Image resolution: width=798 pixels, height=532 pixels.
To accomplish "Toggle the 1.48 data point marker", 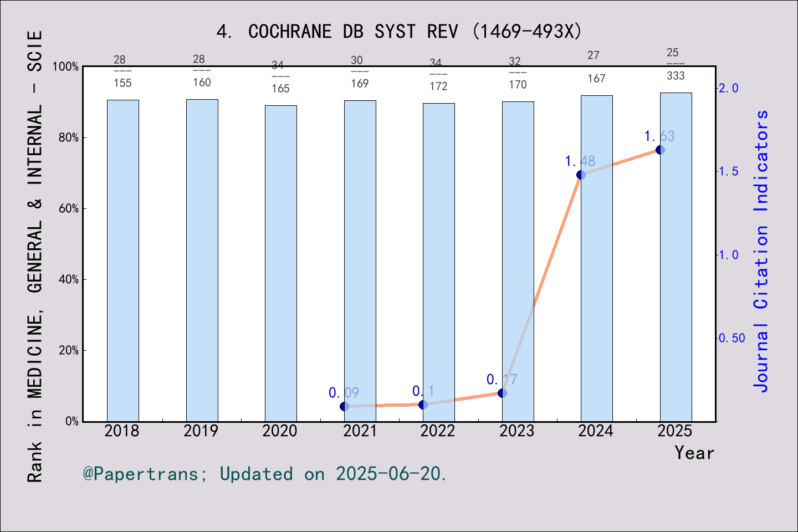I will click(x=580, y=175).
